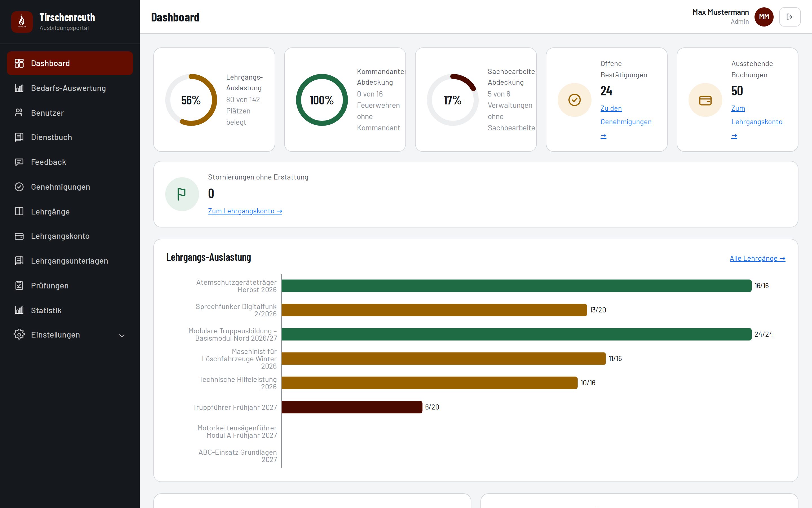Click the 100% Kommandanten-Abdeckung ring

[x=322, y=100]
